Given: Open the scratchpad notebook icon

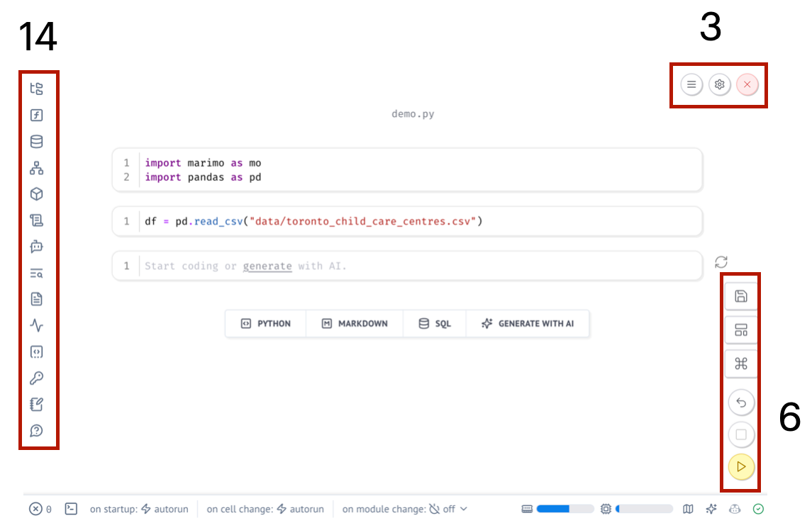Looking at the screenshot, I should [x=37, y=405].
